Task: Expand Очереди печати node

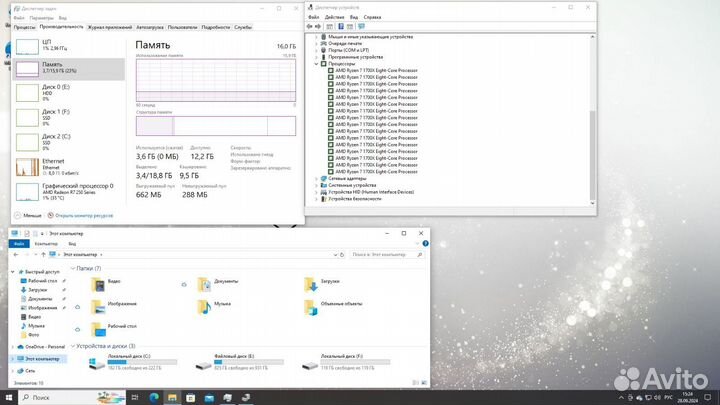Action: tap(317, 43)
